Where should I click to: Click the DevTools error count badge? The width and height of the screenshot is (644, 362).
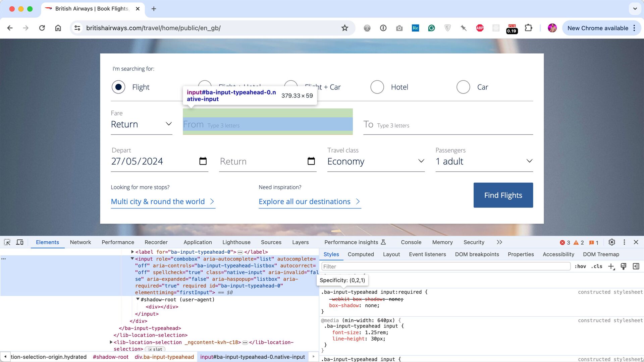(565, 243)
